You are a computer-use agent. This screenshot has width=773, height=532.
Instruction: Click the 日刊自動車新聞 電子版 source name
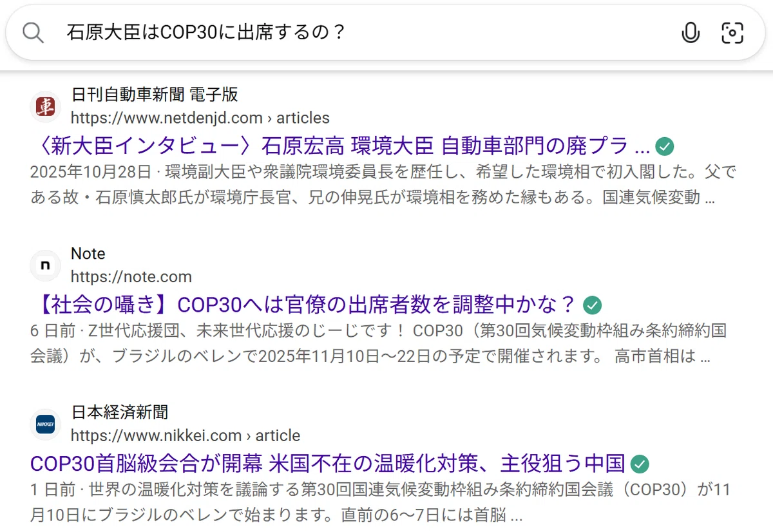click(155, 95)
